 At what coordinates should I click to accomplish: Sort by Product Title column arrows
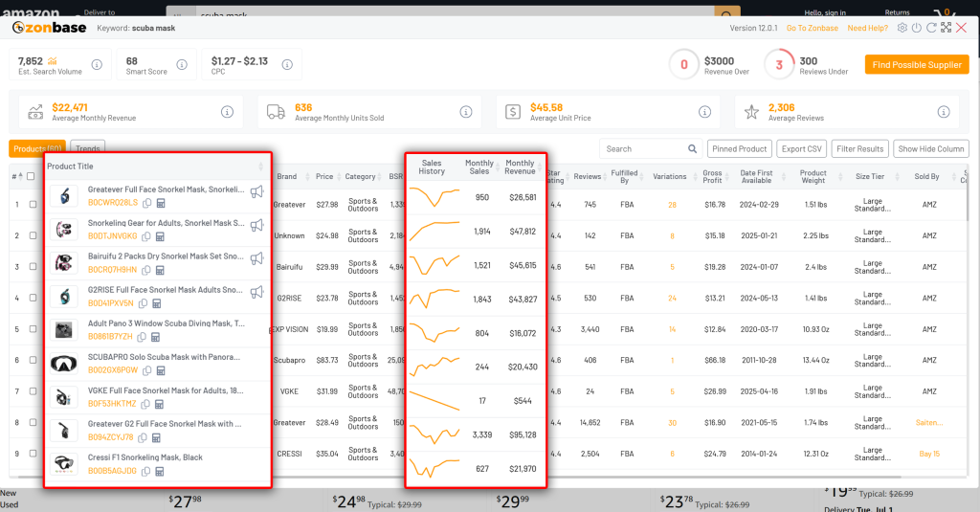click(x=260, y=167)
